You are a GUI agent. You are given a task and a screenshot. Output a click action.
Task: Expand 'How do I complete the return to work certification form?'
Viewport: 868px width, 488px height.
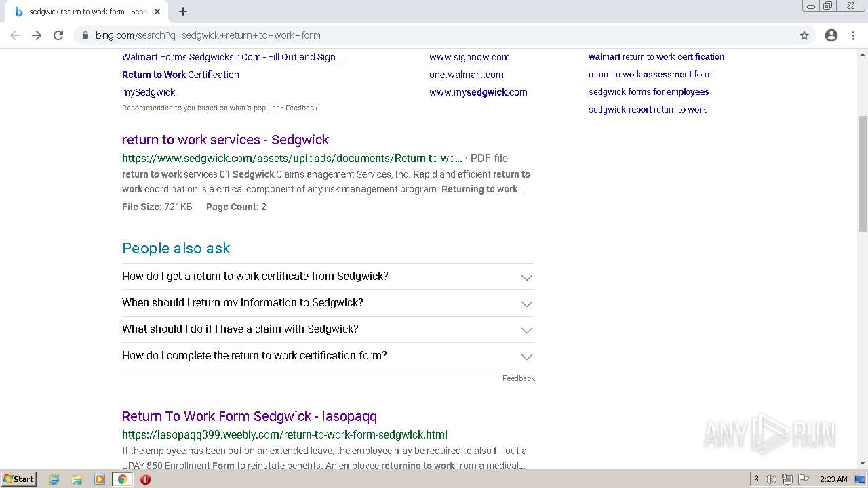[328, 356]
